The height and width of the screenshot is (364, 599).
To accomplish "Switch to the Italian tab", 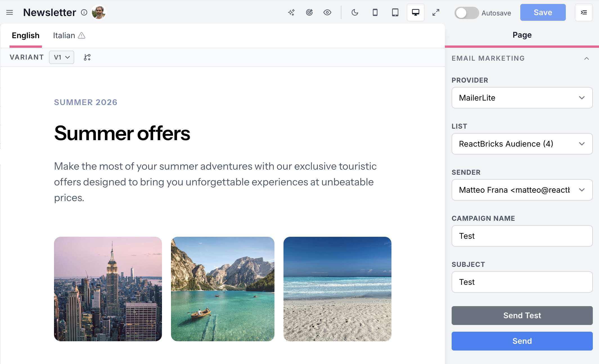I will (64, 35).
